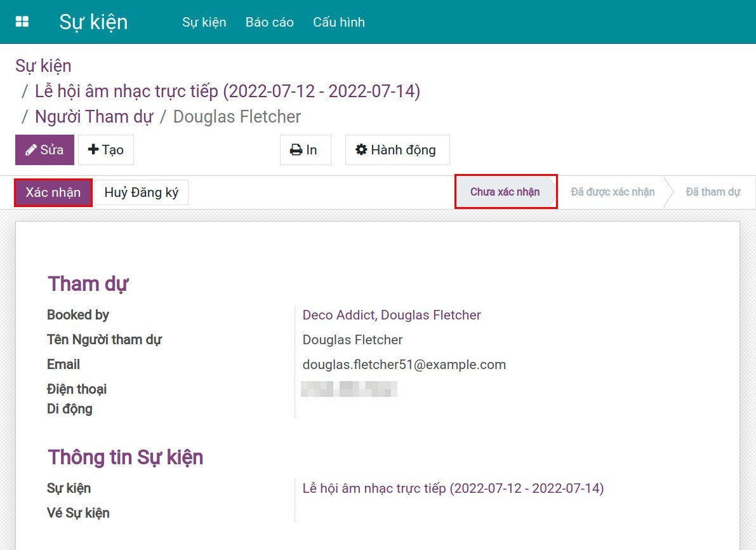Click the pencil icon on Sửa button

30,150
